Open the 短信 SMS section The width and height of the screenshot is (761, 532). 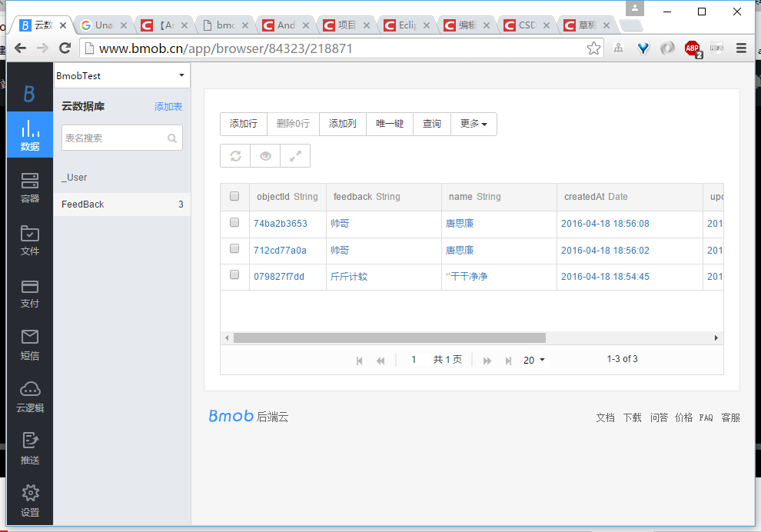tap(30, 344)
